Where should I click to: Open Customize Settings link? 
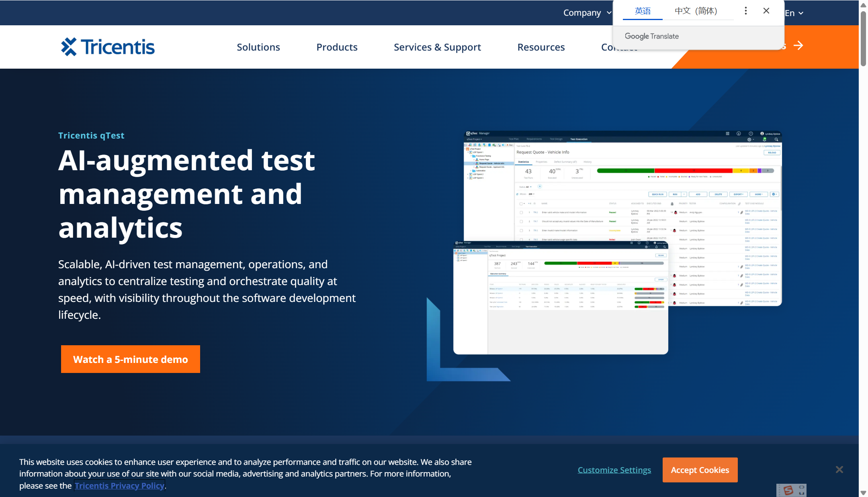[614, 470]
